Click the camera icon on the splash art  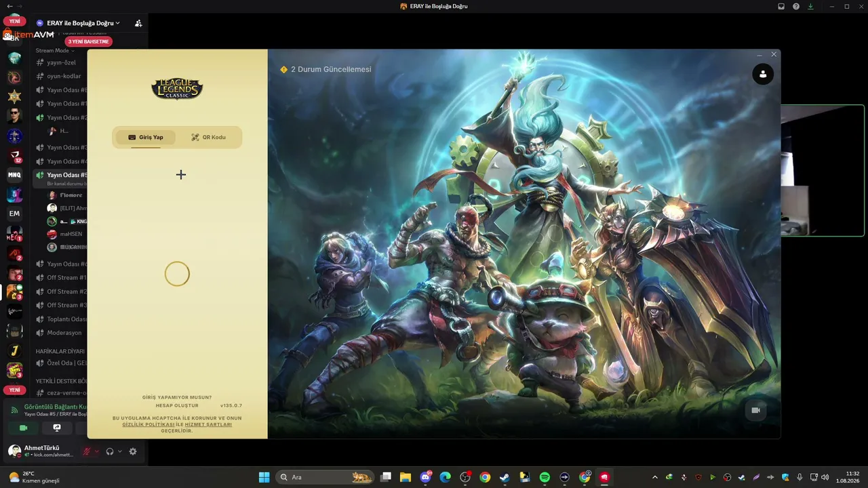pyautogui.click(x=755, y=410)
